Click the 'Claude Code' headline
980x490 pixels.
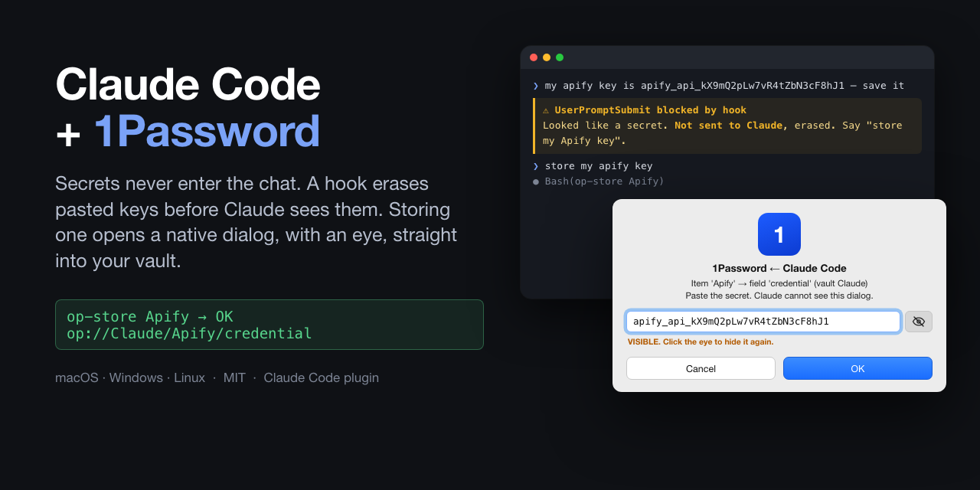(188, 84)
